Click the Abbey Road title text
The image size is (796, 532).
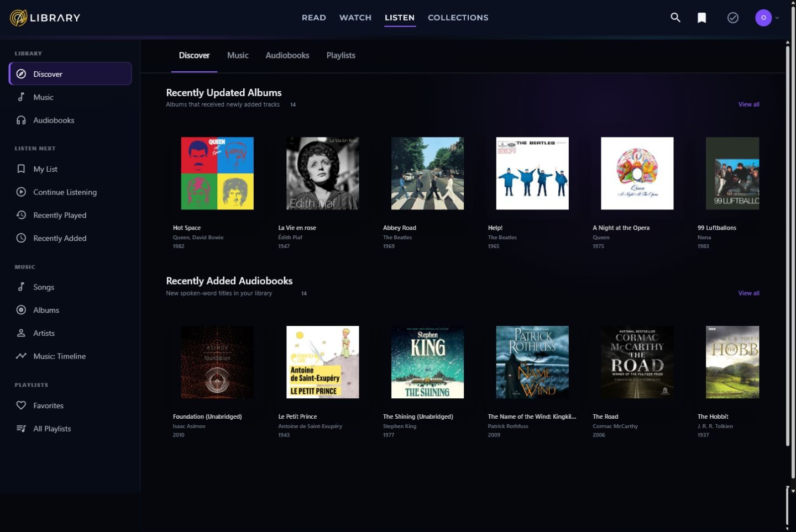pos(400,228)
